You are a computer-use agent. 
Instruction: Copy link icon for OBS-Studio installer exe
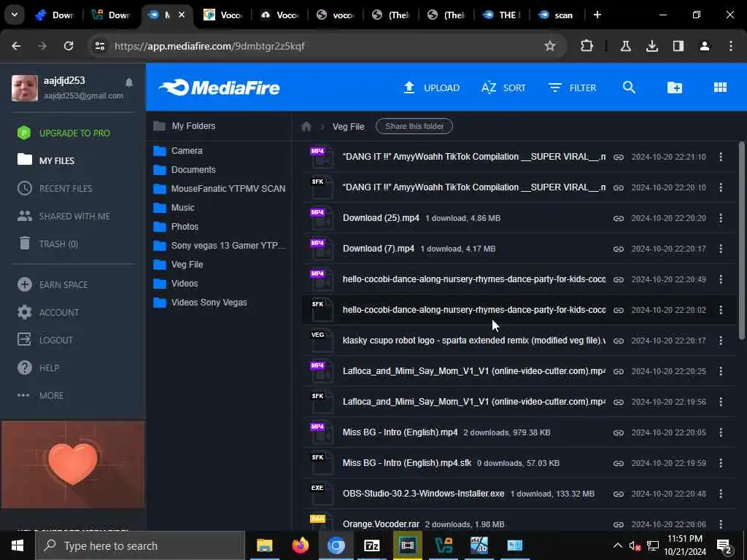click(x=619, y=494)
